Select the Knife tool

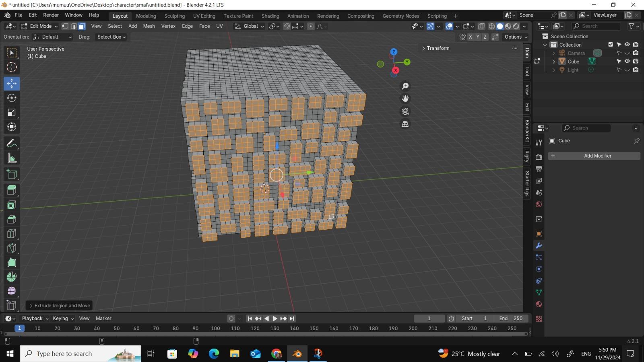pyautogui.click(x=12, y=248)
